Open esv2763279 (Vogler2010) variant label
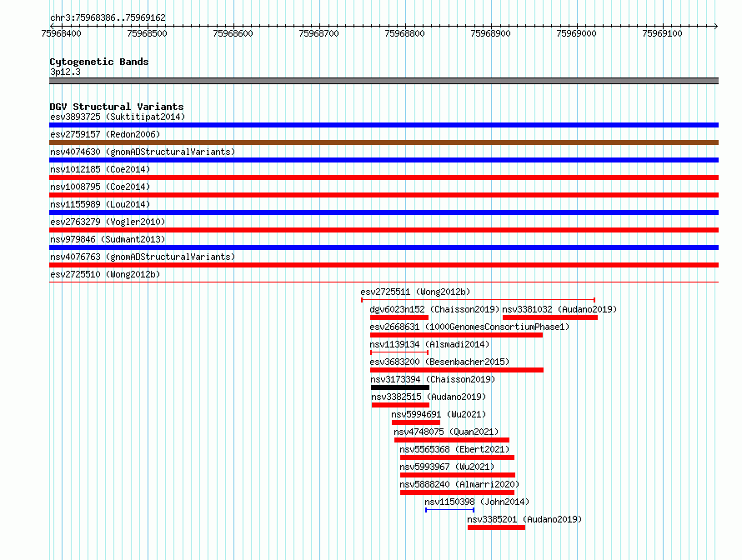 108,222
